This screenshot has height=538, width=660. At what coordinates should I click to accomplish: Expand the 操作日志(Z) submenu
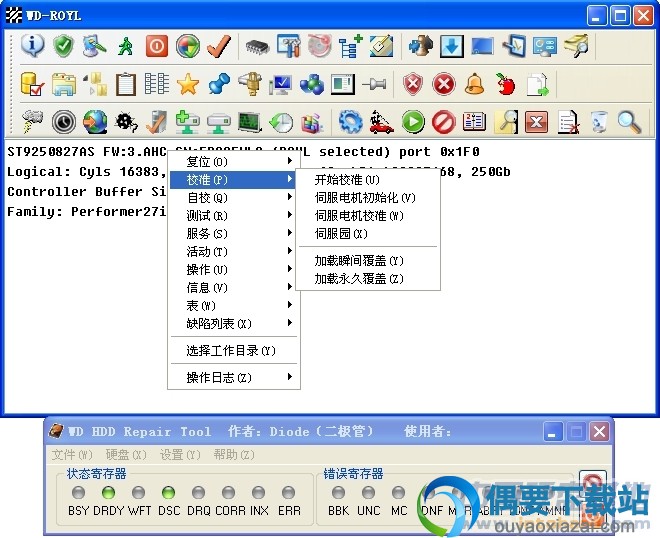pos(234,378)
